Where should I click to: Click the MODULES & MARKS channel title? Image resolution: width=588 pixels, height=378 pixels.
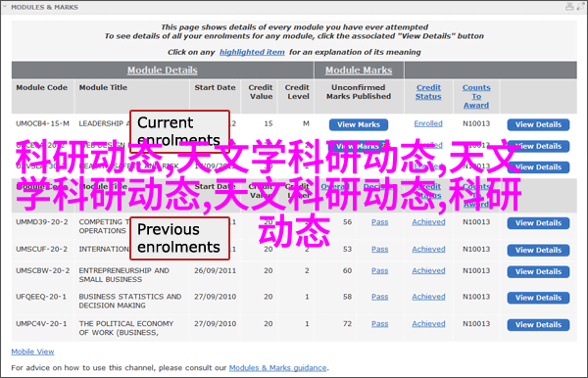[x=44, y=7]
